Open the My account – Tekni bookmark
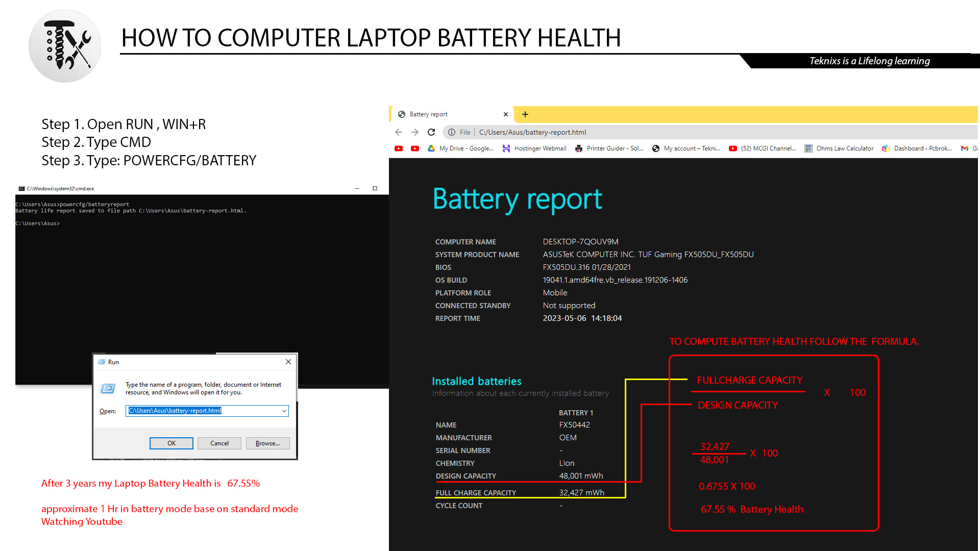 point(686,148)
